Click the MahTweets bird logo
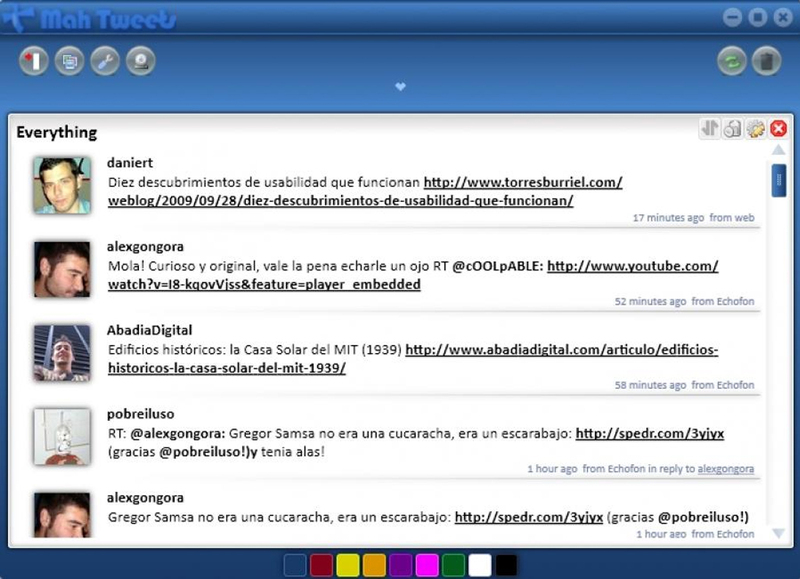Viewport: 800px width, 579px height. pyautogui.click(x=18, y=18)
